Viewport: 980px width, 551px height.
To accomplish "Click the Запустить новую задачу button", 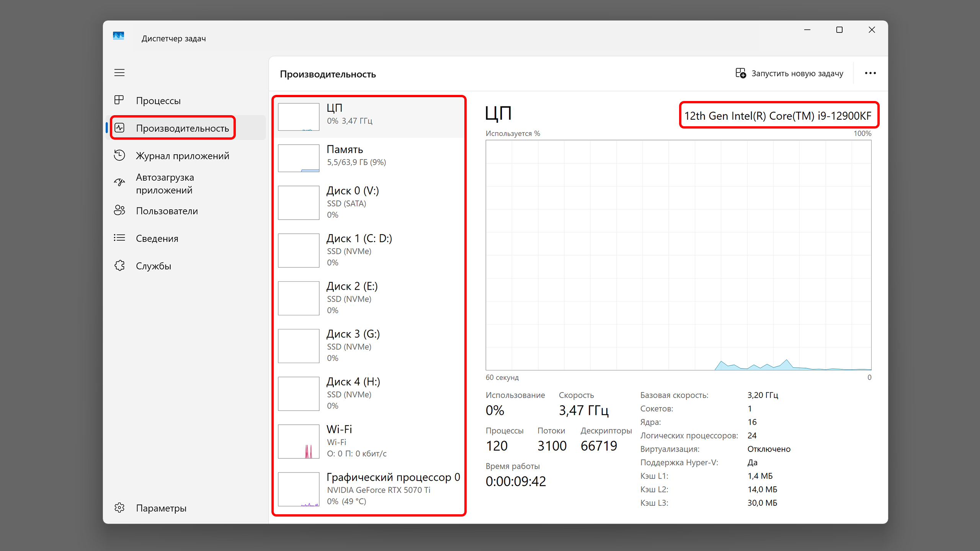I will pyautogui.click(x=789, y=73).
